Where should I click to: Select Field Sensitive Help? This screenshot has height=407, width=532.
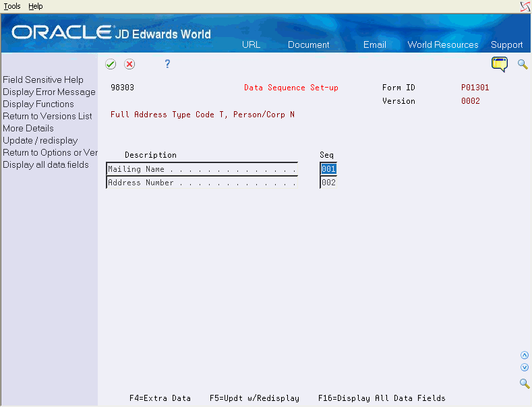[x=43, y=80]
